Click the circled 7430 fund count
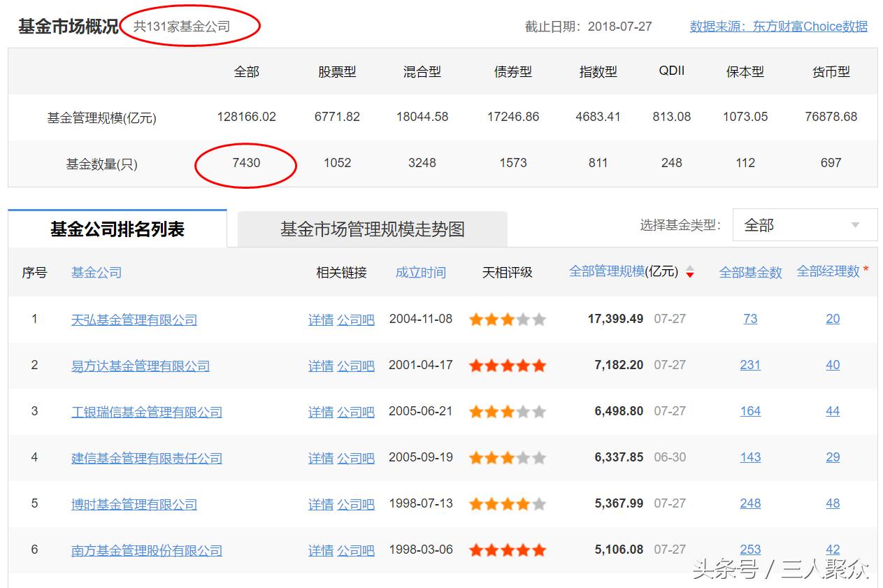 (246, 163)
